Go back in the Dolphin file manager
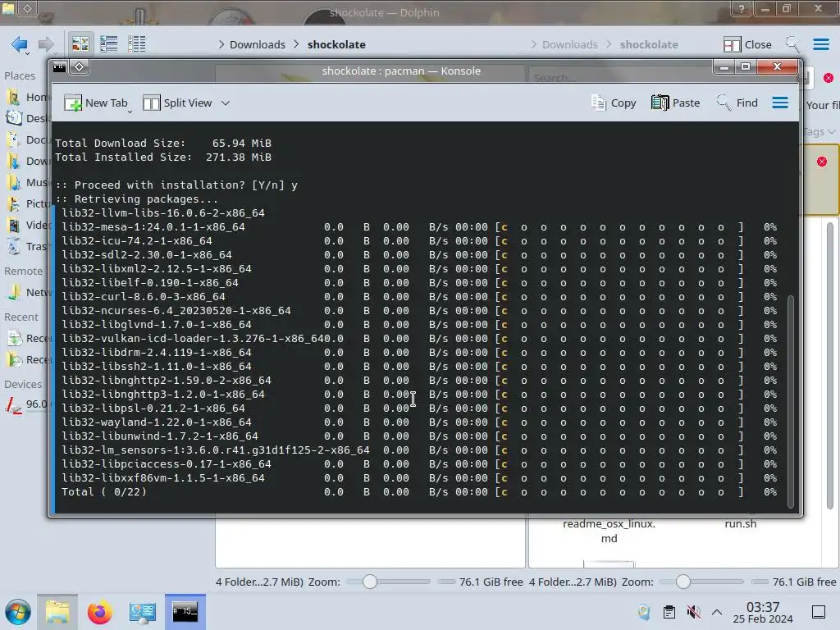 (x=20, y=44)
